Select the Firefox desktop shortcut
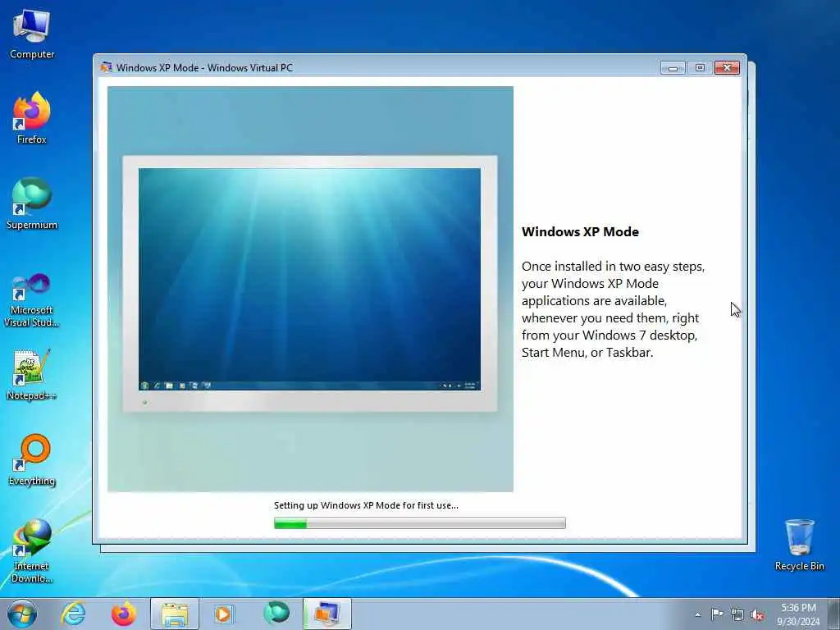The image size is (840, 630). click(x=32, y=118)
